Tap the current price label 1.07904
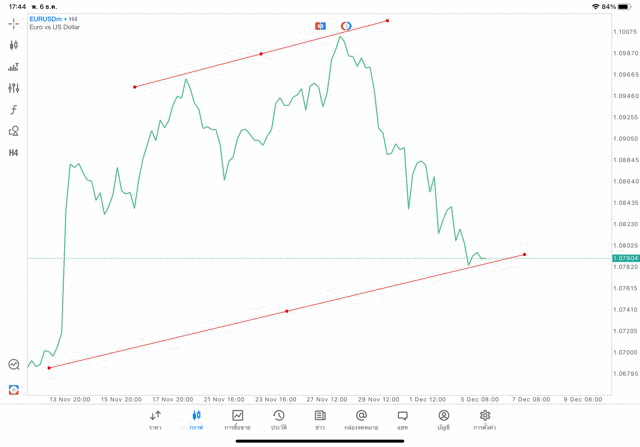 (626, 258)
